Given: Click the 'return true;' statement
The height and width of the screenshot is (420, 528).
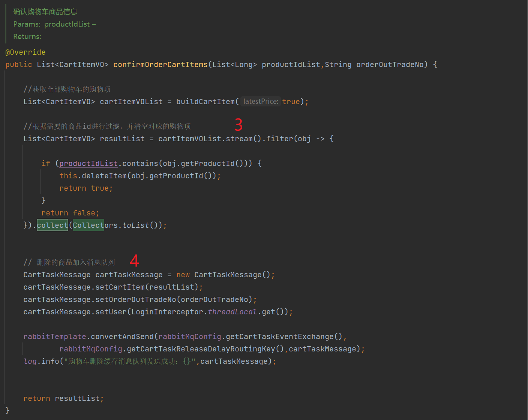Looking at the screenshot, I should 86,188.
